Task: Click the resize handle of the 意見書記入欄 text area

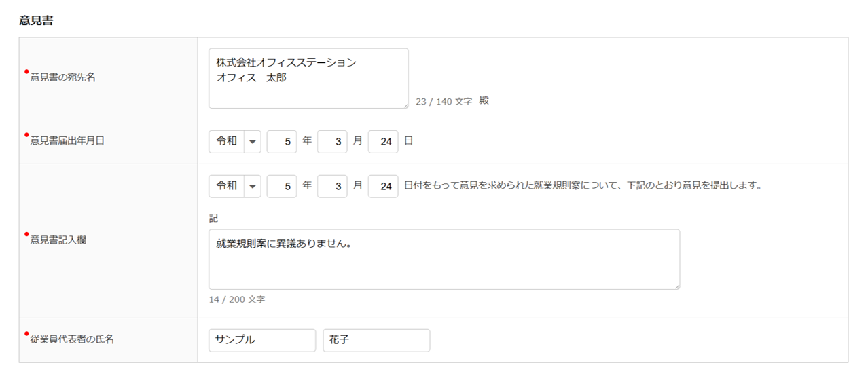Action: [676, 286]
